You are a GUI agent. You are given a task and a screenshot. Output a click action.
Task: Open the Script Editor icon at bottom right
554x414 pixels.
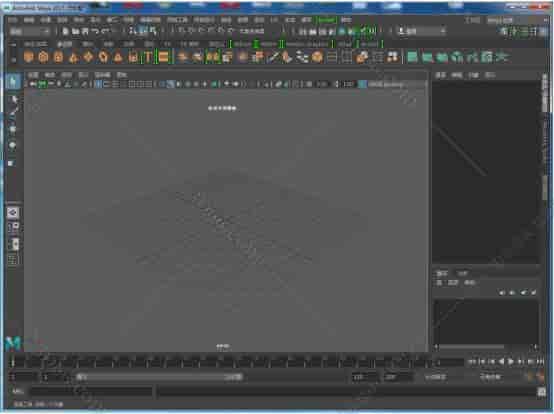[x=542, y=391]
